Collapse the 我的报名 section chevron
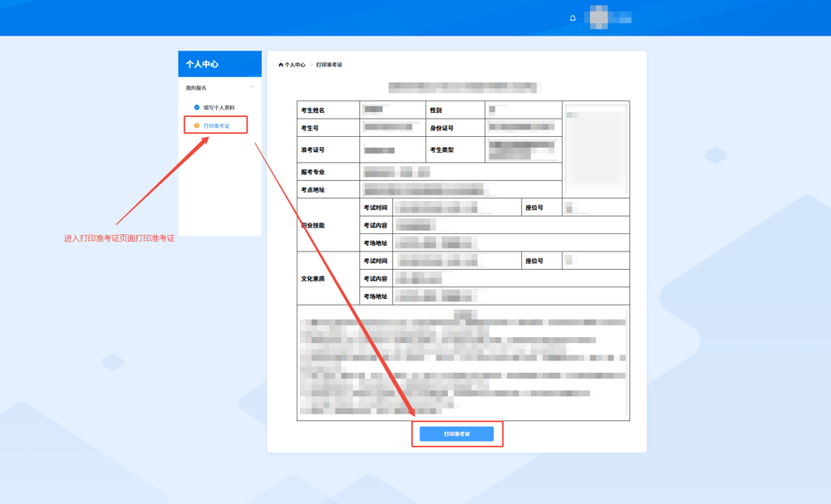The width and height of the screenshot is (831, 504). [252, 87]
